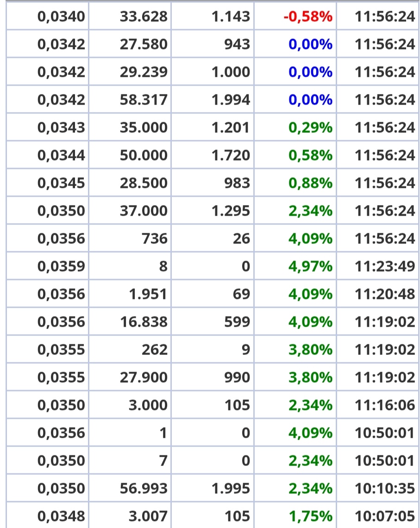Click price 0,0359 in the trade list
420x528 pixels.
(48, 266)
